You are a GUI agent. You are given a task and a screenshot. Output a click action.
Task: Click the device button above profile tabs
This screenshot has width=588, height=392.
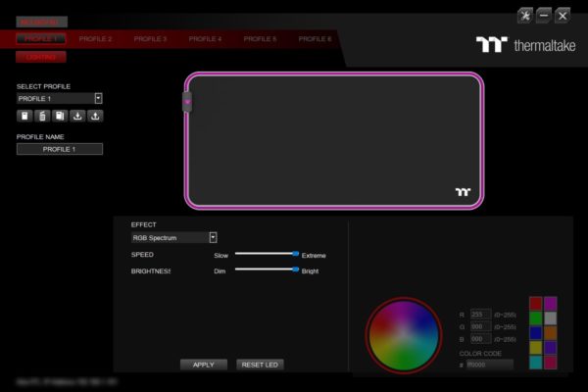(41, 22)
